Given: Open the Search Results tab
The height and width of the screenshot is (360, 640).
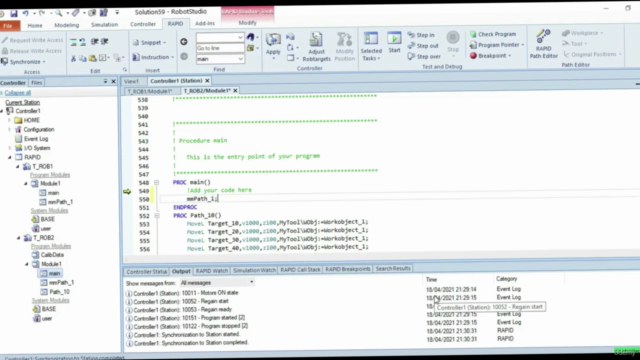Looking at the screenshot, I should pyautogui.click(x=393, y=269).
